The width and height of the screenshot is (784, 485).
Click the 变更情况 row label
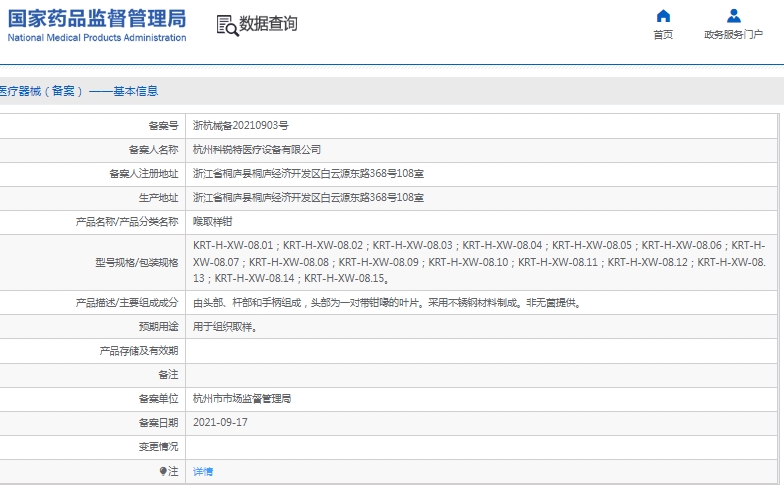tap(158, 446)
